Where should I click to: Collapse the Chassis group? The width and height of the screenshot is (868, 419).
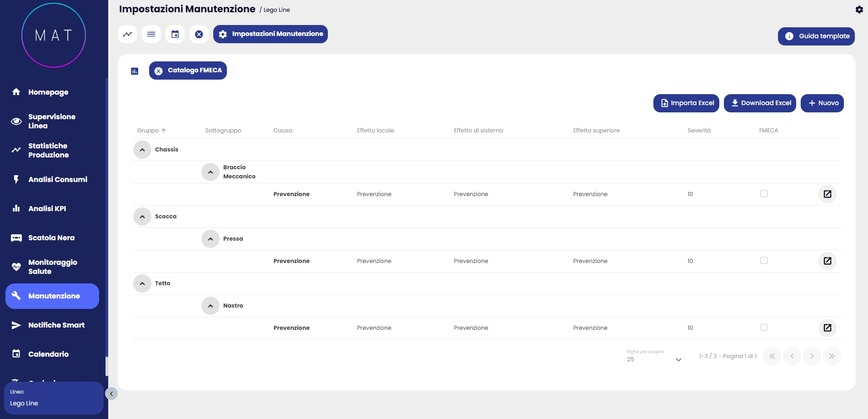point(142,150)
